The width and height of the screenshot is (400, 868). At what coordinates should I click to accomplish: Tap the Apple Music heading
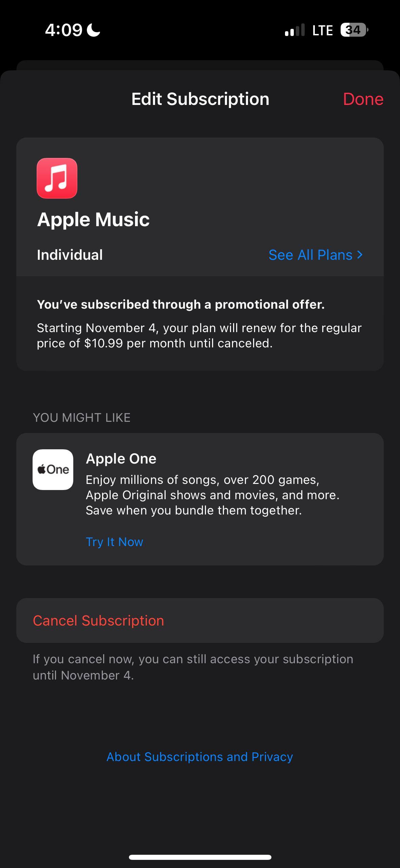click(93, 219)
